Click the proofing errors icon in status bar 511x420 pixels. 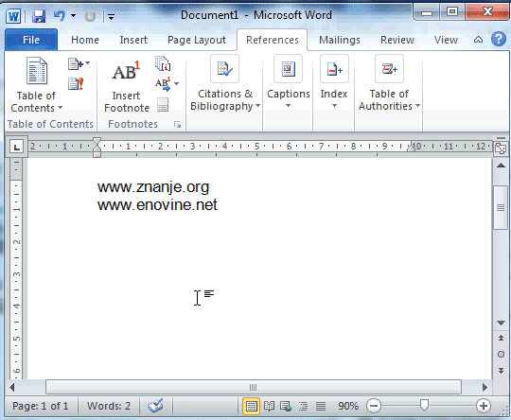coord(155,406)
